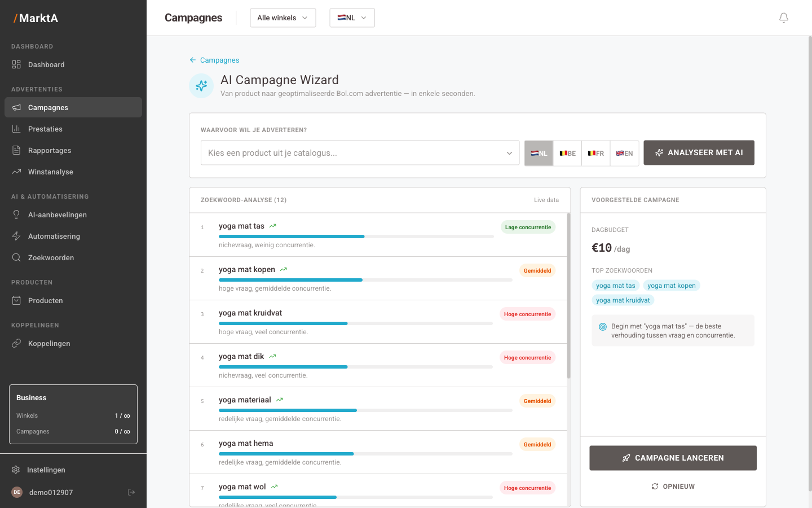
Task: Open Winstanalyse menu item
Action: (73, 172)
